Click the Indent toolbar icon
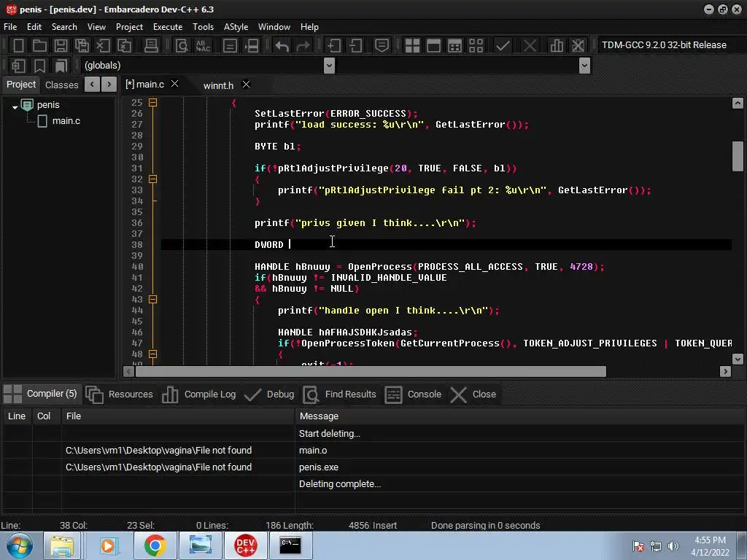Screen dimensions: 747x560 point(333,46)
